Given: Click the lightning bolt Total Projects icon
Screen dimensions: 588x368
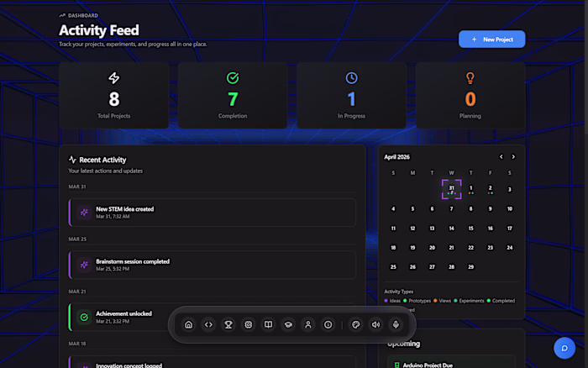Looking at the screenshot, I should pos(114,78).
